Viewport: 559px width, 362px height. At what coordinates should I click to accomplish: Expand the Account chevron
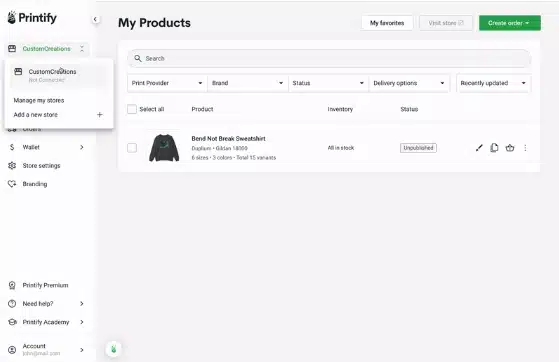tap(82, 350)
